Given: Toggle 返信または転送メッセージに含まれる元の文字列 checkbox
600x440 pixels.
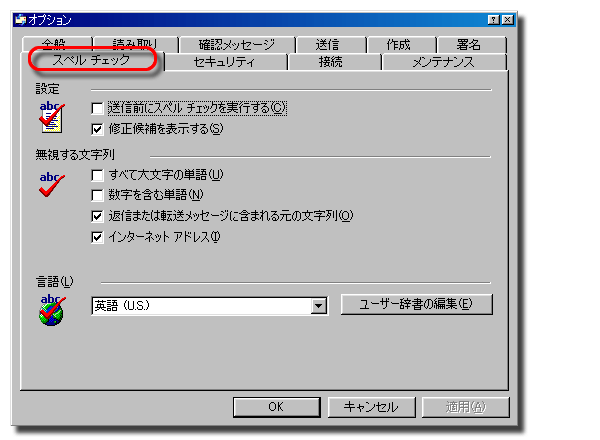Looking at the screenshot, I should pyautogui.click(x=97, y=216).
